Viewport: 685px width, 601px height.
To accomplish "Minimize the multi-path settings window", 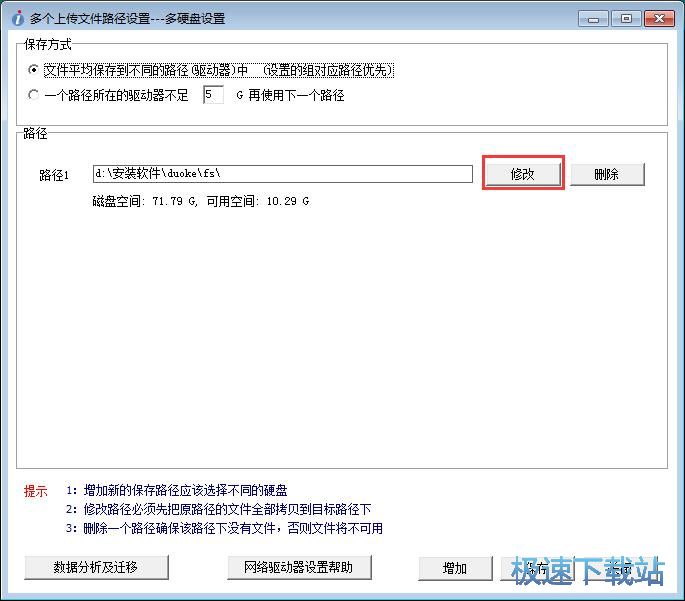I will (x=593, y=19).
